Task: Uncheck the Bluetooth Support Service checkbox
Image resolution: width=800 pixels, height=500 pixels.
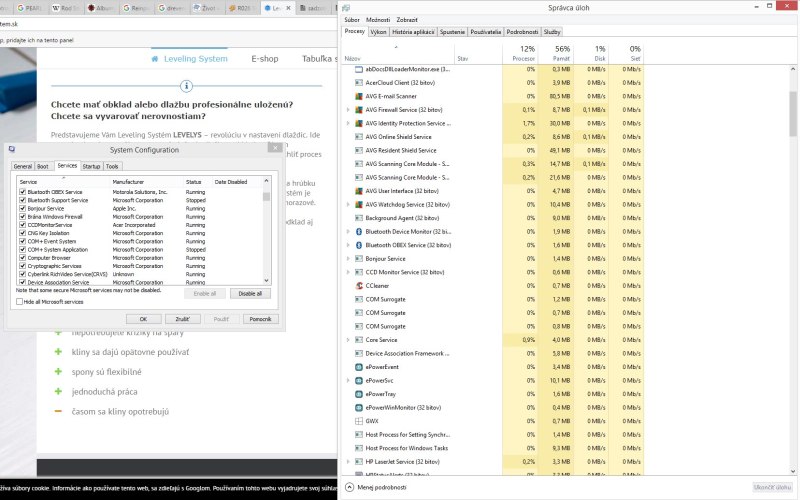Action: click(x=22, y=200)
